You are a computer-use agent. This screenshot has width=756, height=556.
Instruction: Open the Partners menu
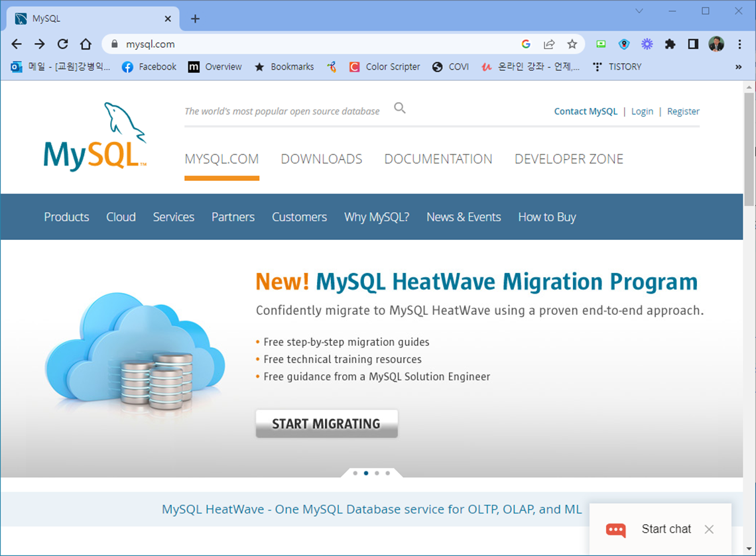tap(233, 217)
